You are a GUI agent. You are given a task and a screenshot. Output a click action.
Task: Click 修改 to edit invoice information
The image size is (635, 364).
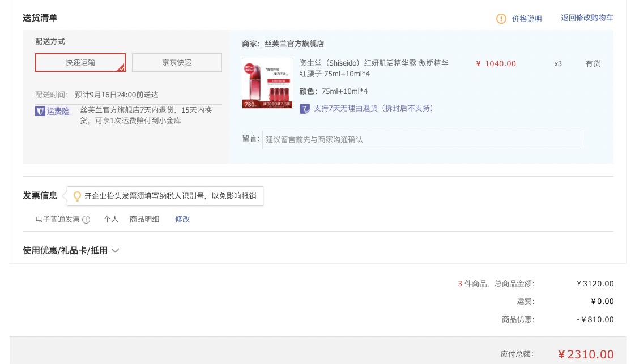(182, 219)
